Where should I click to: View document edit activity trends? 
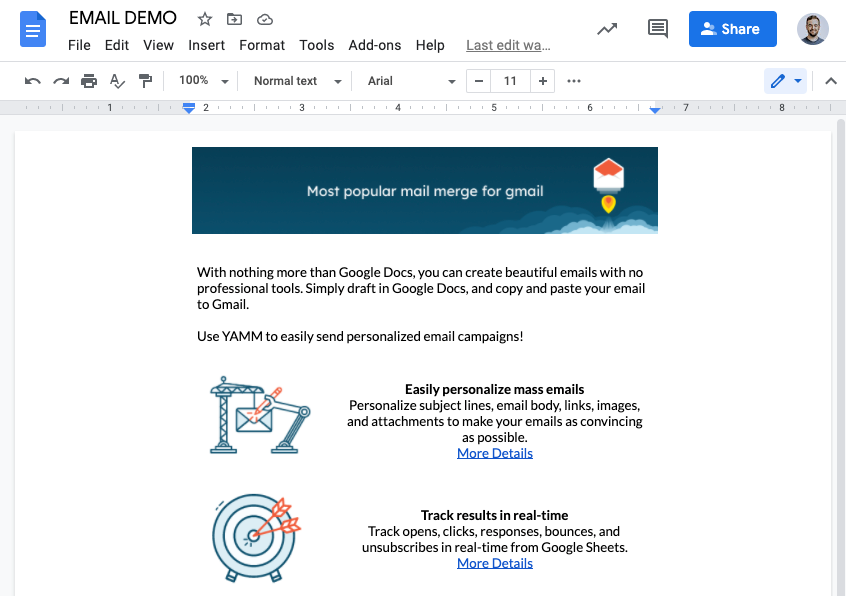607,29
